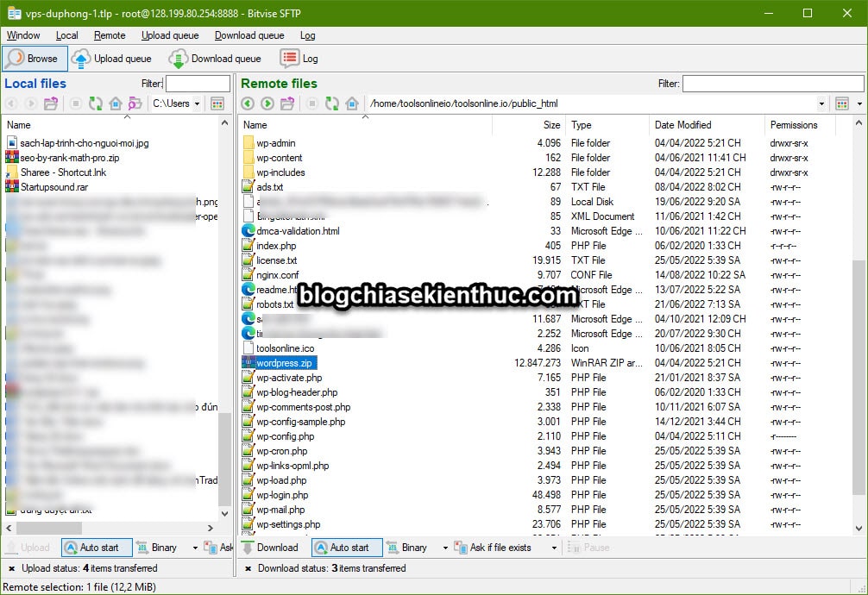
Task: Select wp-settings.php remote file
Action: click(288, 524)
